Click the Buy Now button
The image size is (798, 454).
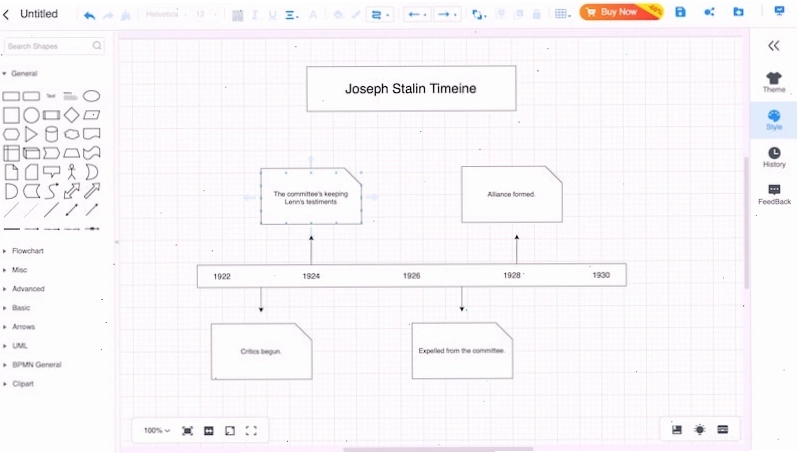621,12
